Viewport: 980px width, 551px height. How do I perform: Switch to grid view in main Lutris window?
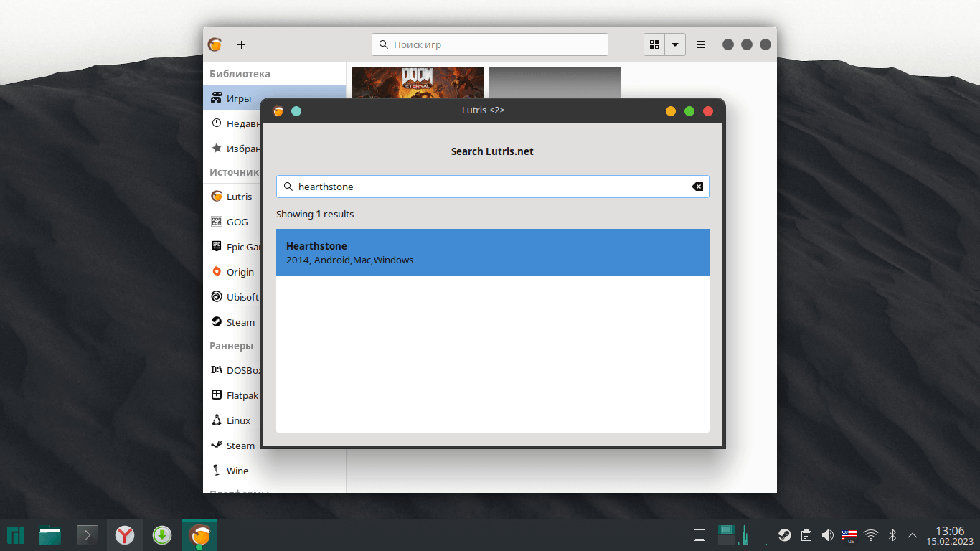[x=654, y=44]
